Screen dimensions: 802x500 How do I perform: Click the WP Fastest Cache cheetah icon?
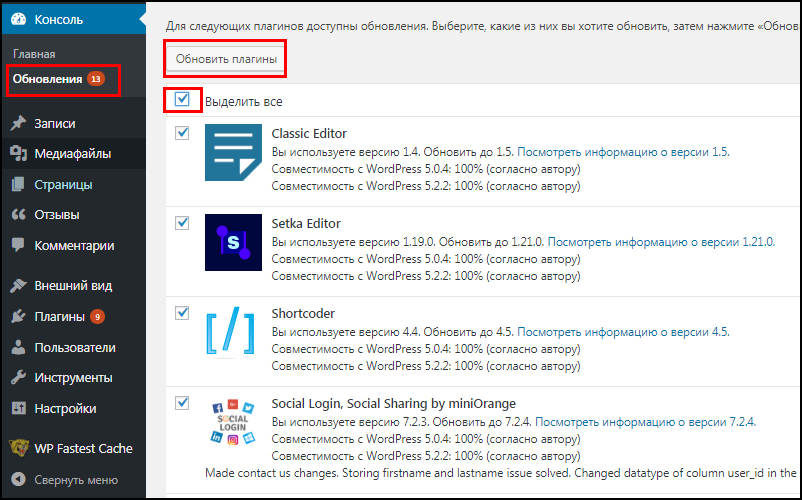point(18,449)
